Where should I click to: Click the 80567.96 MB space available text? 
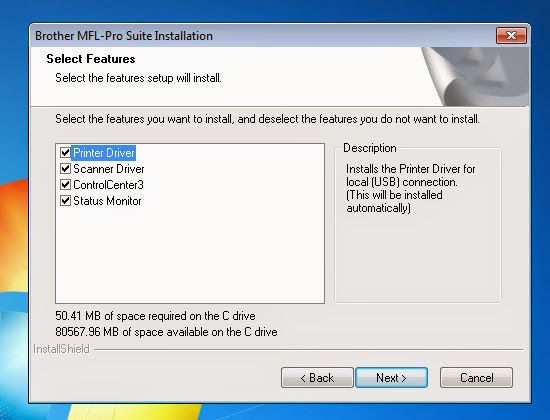click(166, 332)
